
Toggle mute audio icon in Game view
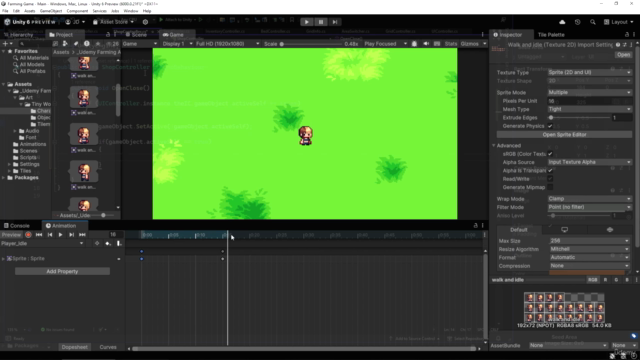coord(426,44)
